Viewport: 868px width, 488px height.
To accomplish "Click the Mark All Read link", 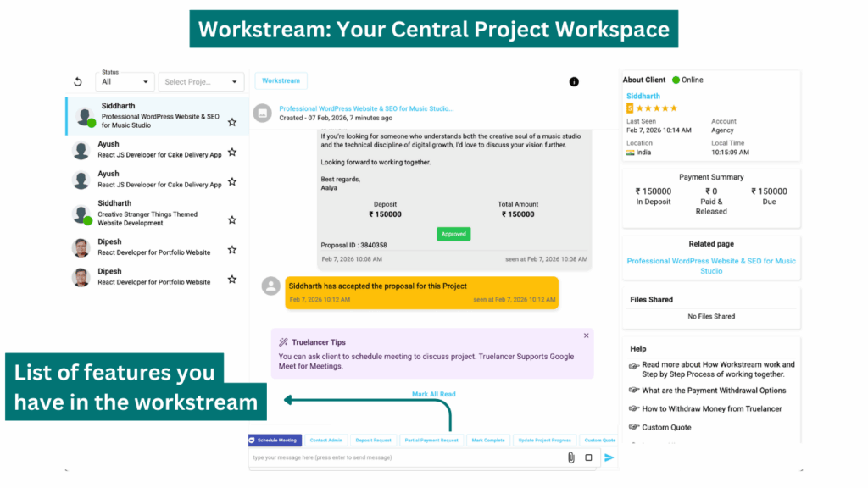I will pyautogui.click(x=433, y=394).
